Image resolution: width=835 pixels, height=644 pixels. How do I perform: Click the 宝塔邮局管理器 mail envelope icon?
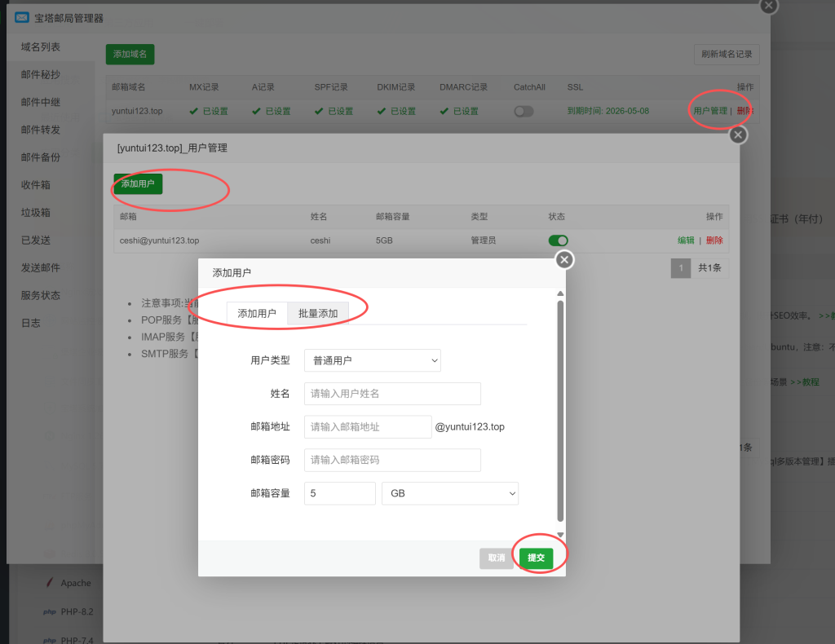click(22, 17)
